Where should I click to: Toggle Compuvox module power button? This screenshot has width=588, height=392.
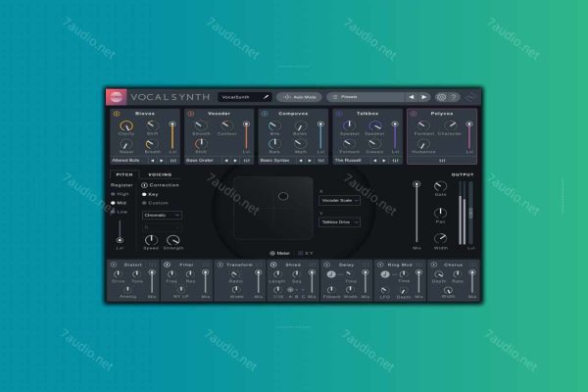click(x=265, y=114)
